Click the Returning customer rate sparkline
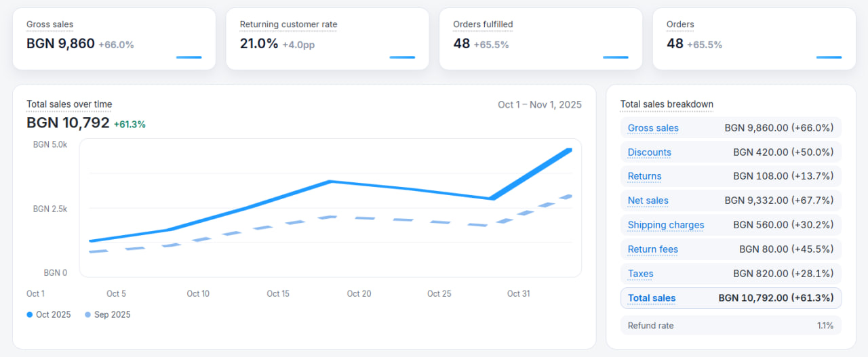The width and height of the screenshot is (868, 357). pos(402,58)
